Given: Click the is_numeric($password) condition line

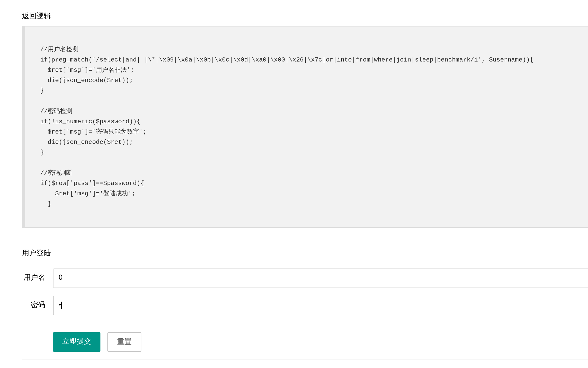Looking at the screenshot, I should tap(90, 121).
